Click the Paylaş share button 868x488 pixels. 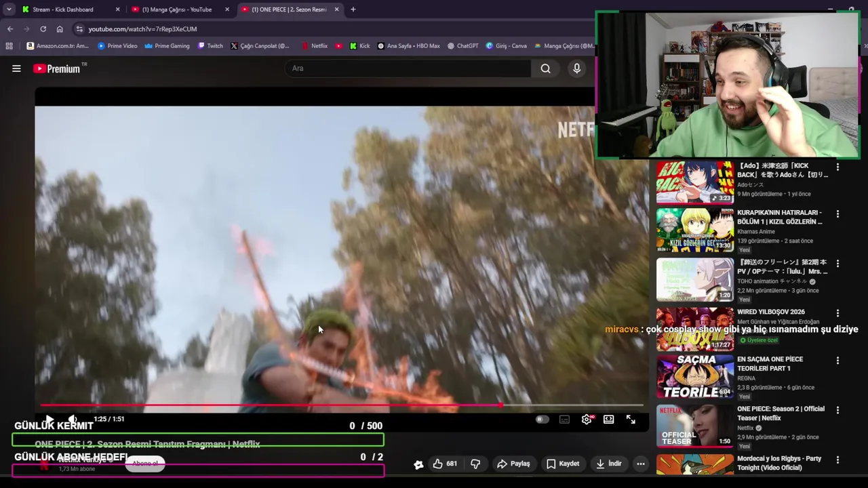click(x=513, y=464)
